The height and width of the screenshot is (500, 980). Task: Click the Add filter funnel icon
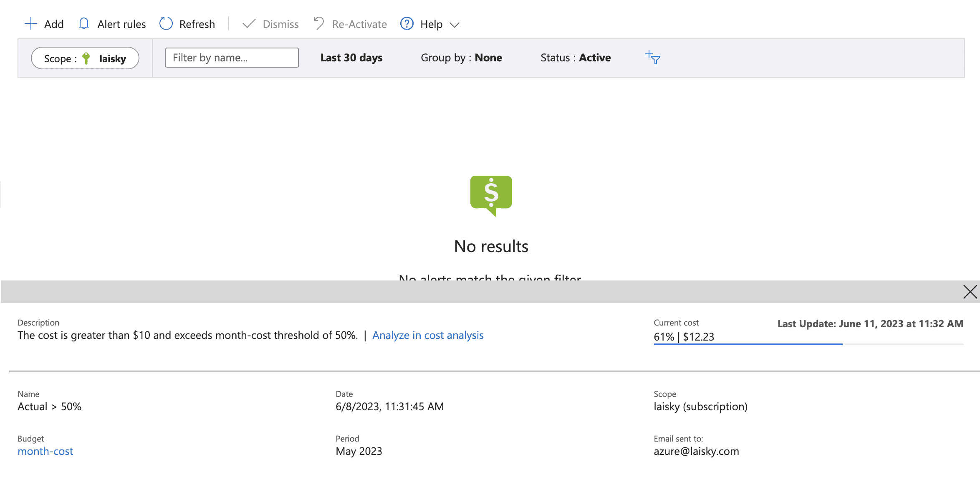[x=653, y=58]
